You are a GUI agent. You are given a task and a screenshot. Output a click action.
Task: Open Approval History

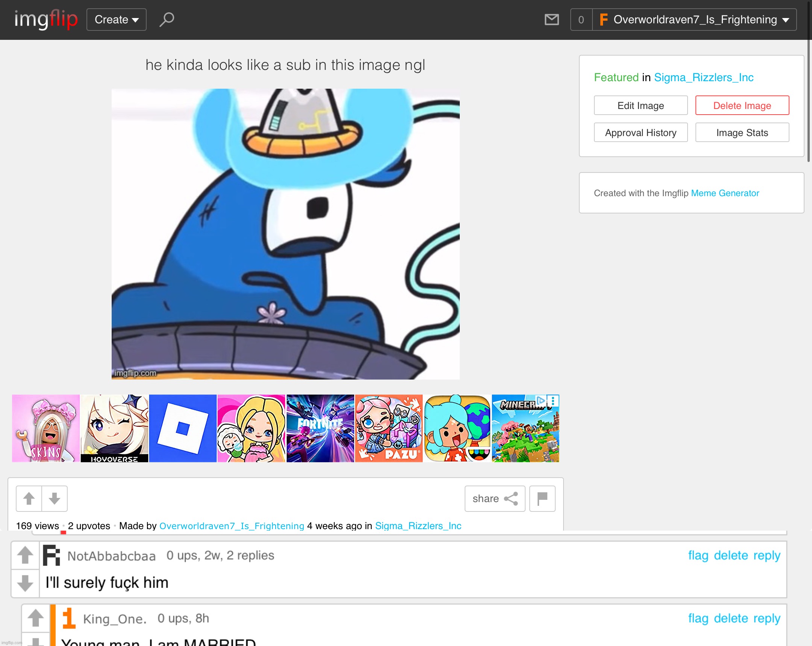point(640,133)
